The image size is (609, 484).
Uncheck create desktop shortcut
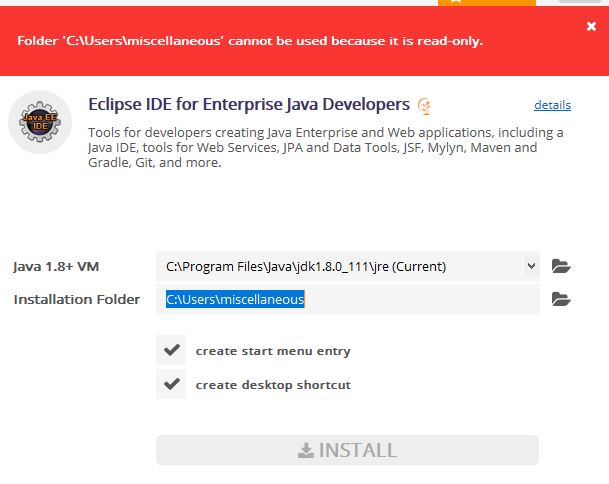click(x=171, y=384)
